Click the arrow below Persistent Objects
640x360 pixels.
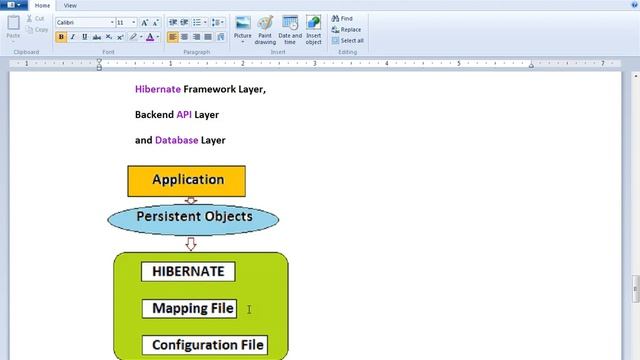pyautogui.click(x=191, y=244)
